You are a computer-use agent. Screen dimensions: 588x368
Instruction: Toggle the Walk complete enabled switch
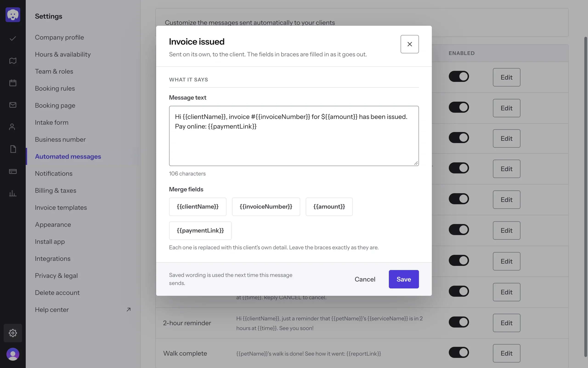coord(459,352)
